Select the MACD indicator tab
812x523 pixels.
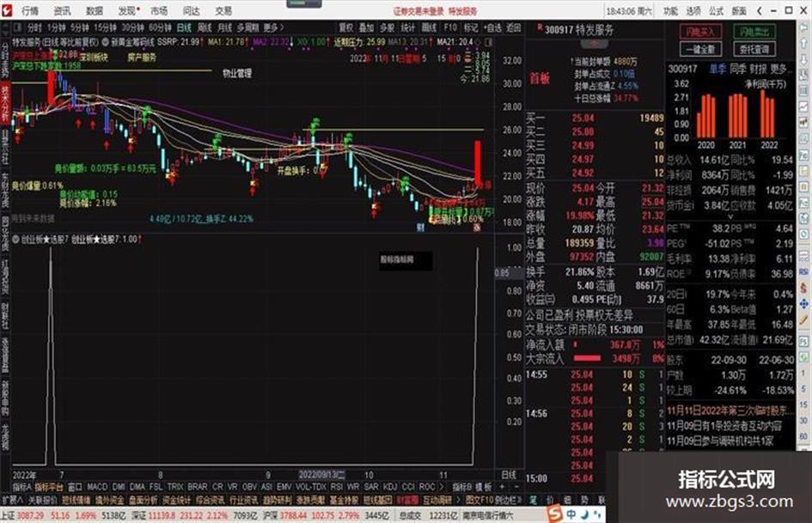point(97,487)
